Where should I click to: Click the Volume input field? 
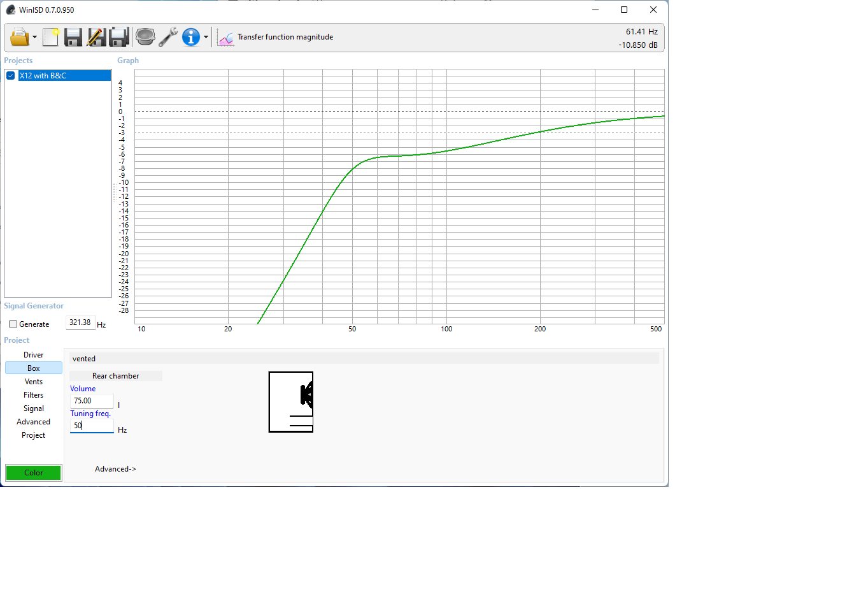click(x=92, y=401)
